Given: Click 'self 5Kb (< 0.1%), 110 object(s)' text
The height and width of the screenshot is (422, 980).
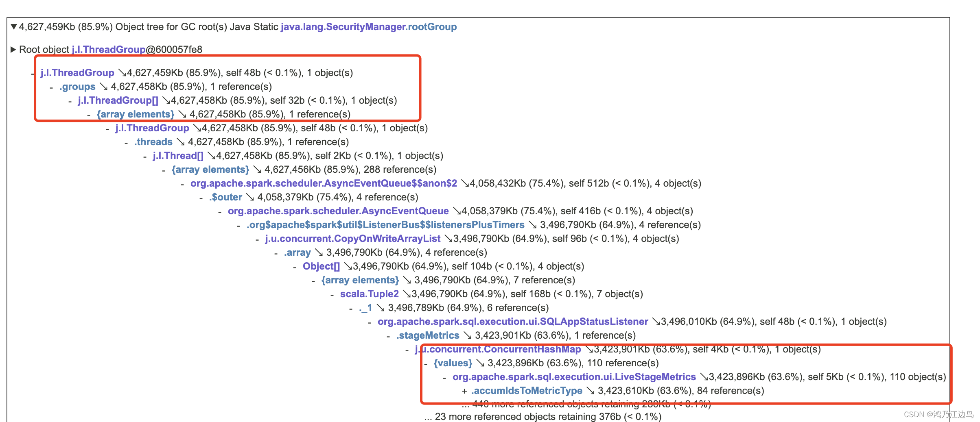Looking at the screenshot, I should [x=877, y=377].
